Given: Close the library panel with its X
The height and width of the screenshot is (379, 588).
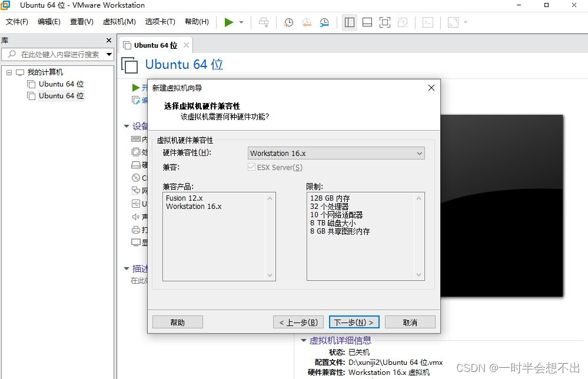Looking at the screenshot, I should click(x=109, y=40).
